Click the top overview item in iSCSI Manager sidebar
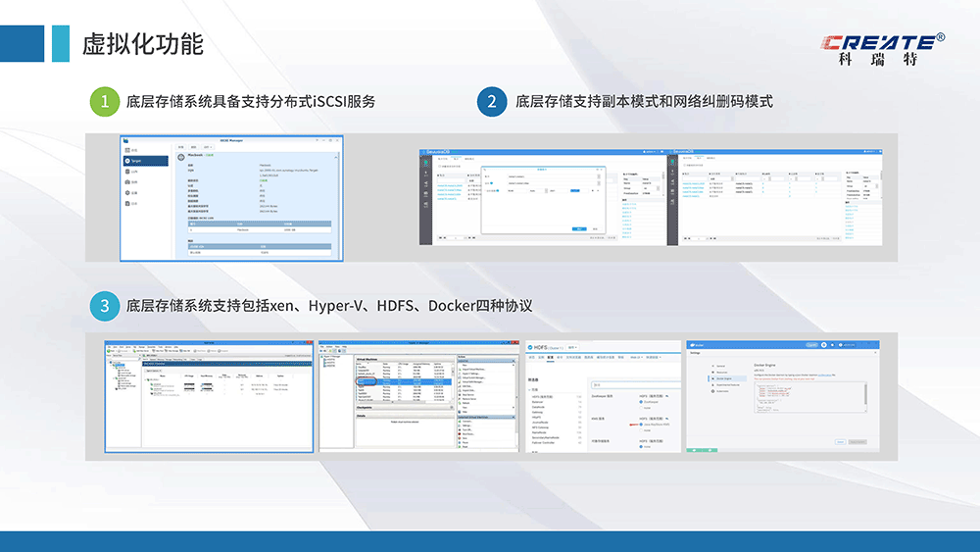Viewport: 980px width, 552px height. coord(134,150)
